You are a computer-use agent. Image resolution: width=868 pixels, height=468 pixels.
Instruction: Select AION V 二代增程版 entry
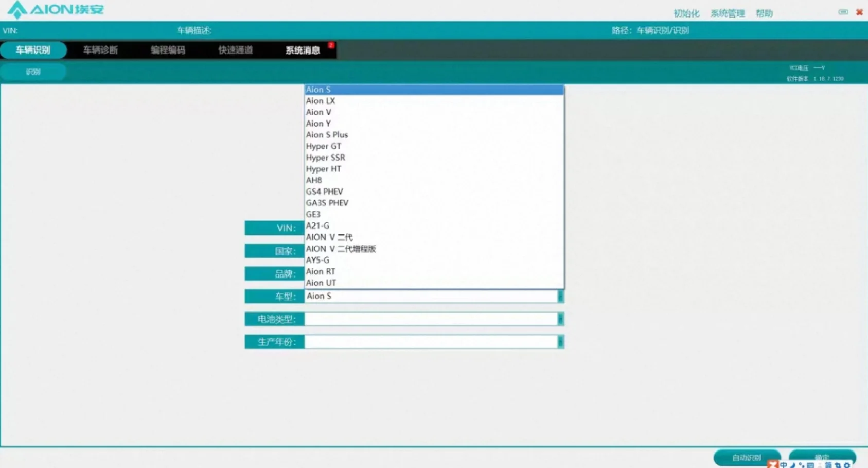(x=434, y=249)
